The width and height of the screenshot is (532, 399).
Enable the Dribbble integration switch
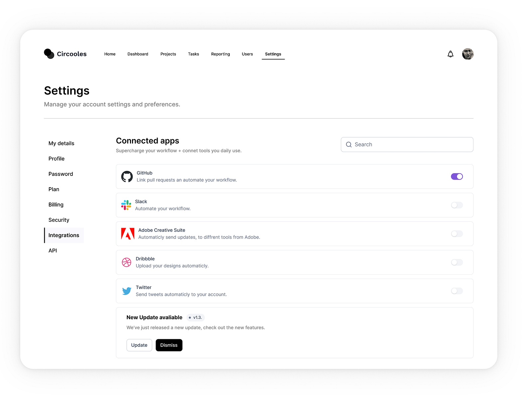[457, 262]
